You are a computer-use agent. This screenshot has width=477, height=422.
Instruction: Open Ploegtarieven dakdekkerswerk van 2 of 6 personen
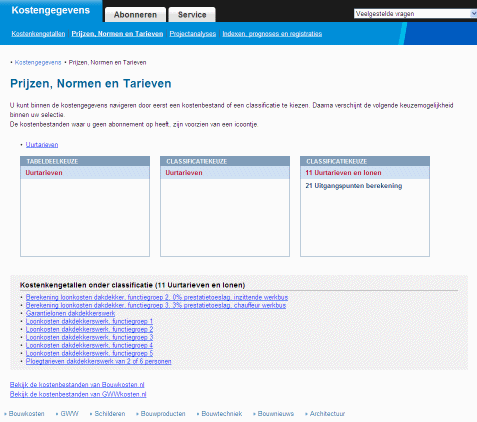click(x=99, y=361)
